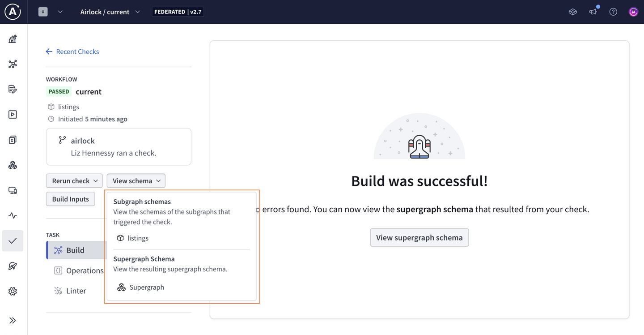
Task: Expand the Rerun check dropdown
Action: coord(74,181)
